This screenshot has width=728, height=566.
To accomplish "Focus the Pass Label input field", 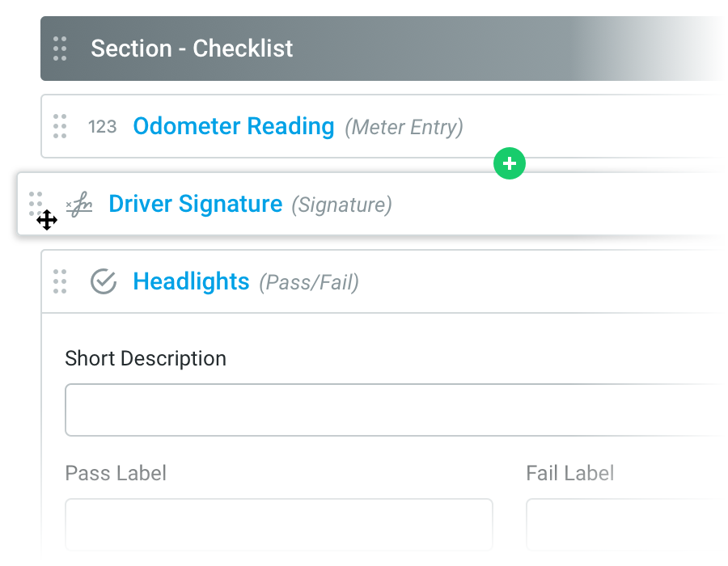I will [279, 525].
